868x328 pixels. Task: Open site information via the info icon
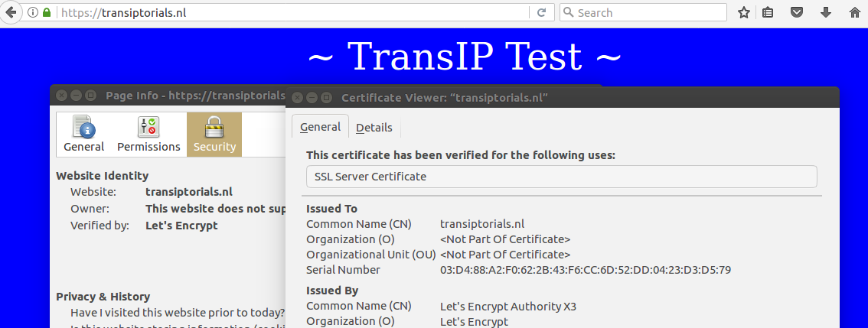33,12
